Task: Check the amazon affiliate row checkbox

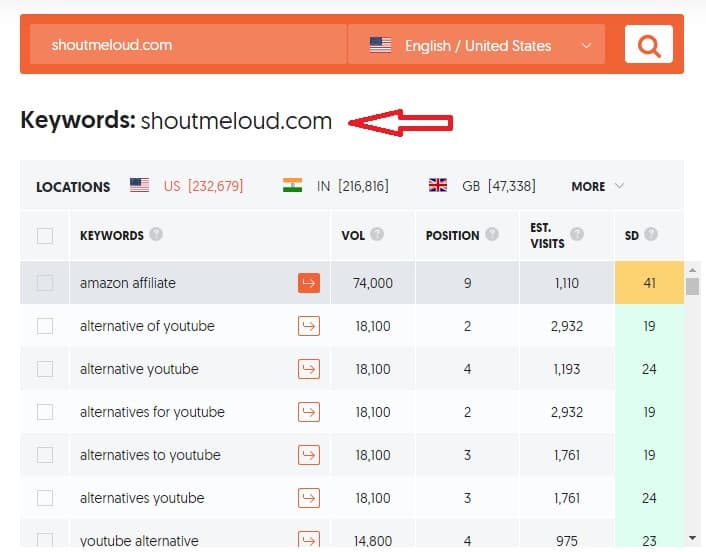Action: pos(45,283)
